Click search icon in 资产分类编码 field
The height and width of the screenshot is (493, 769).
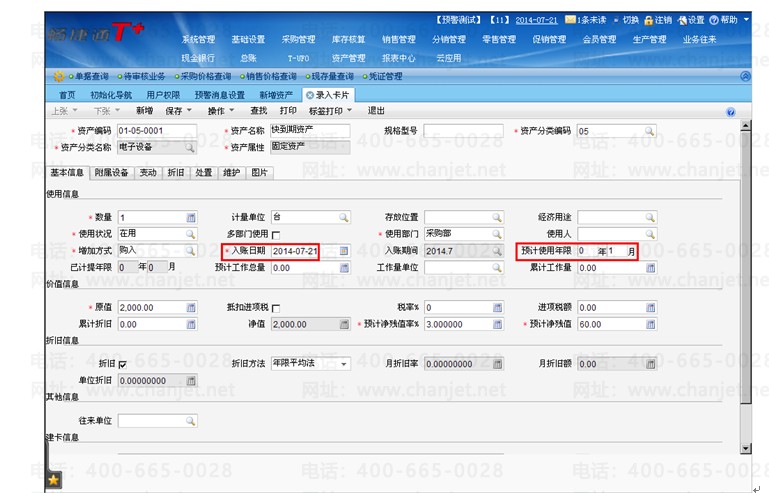click(649, 131)
